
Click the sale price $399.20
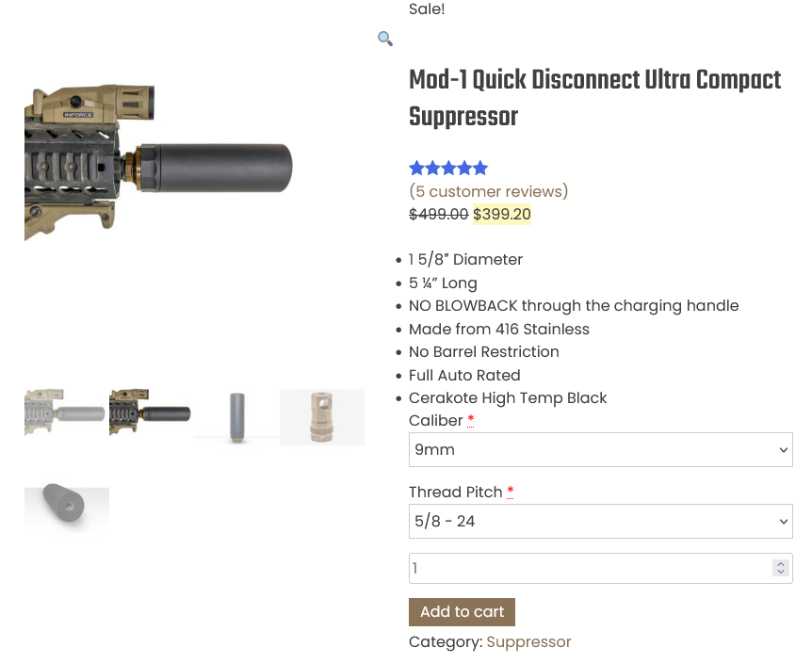[x=502, y=214]
